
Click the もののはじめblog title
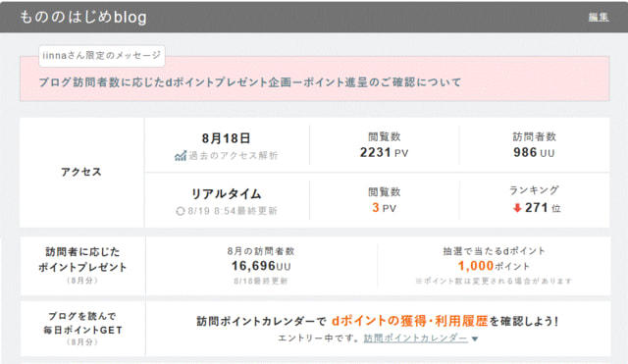click(x=83, y=18)
